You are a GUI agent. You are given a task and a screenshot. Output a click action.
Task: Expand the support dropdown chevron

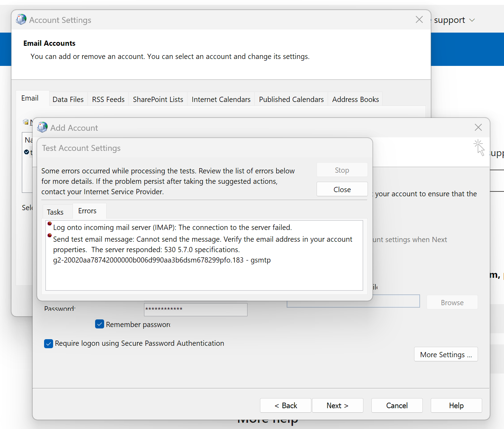click(x=472, y=20)
